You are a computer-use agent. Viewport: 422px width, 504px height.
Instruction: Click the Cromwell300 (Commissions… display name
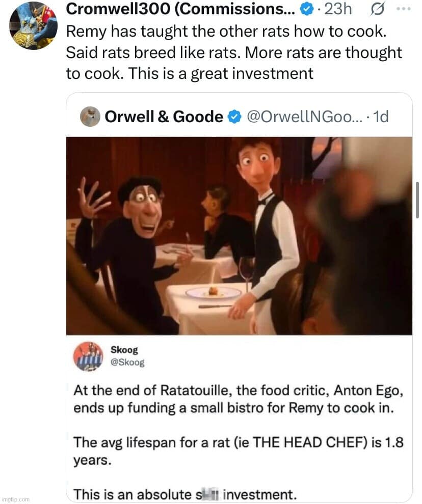[x=180, y=9]
